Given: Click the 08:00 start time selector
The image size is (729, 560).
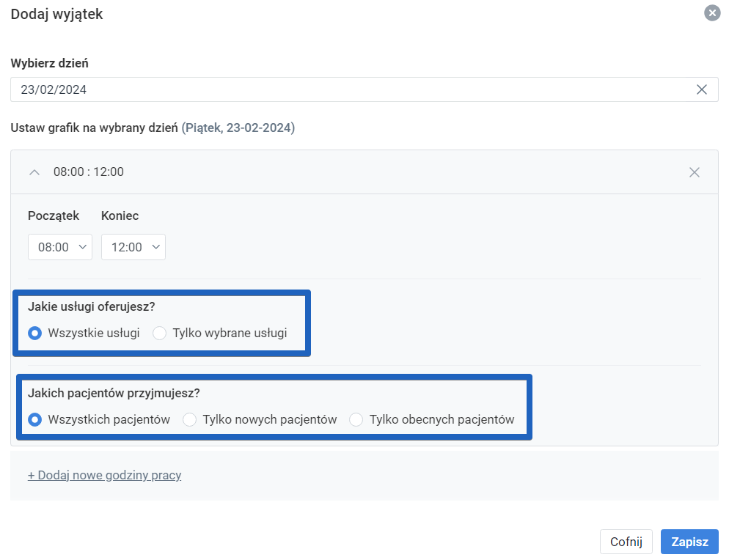Looking at the screenshot, I should click(x=59, y=247).
